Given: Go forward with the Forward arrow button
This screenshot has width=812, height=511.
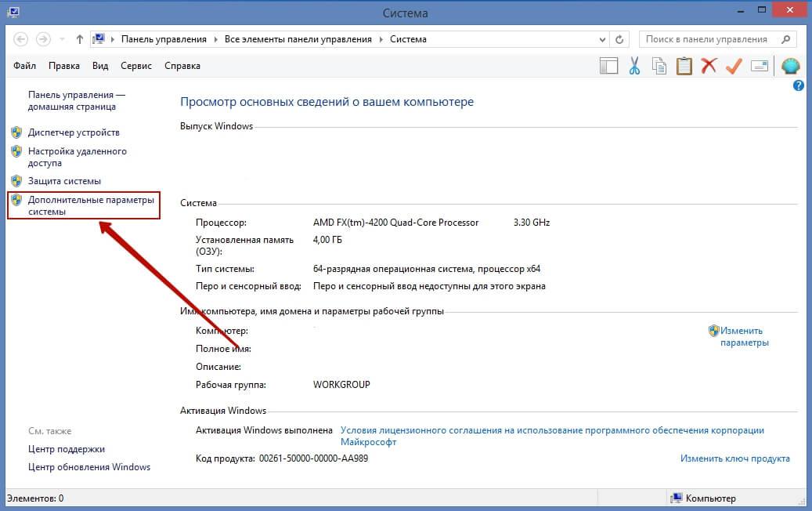Looking at the screenshot, I should 43,39.
